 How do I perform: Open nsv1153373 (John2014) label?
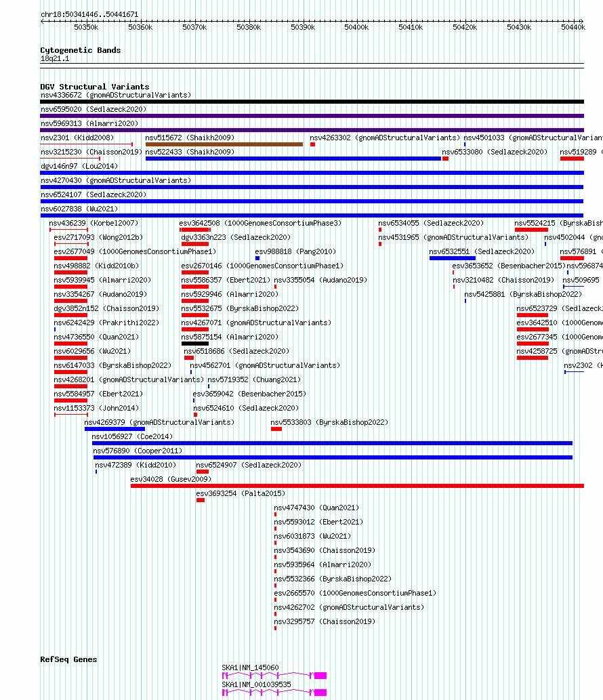point(96,409)
